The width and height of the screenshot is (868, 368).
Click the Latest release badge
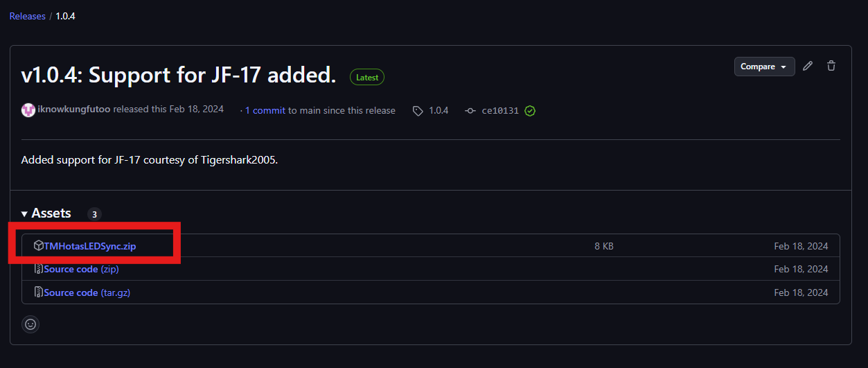coord(367,78)
